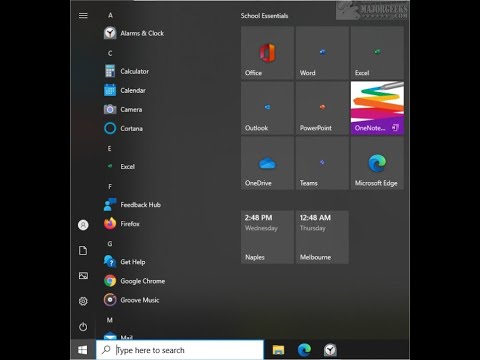Launch Firefox browser
The height and width of the screenshot is (360, 480).
coord(122,224)
